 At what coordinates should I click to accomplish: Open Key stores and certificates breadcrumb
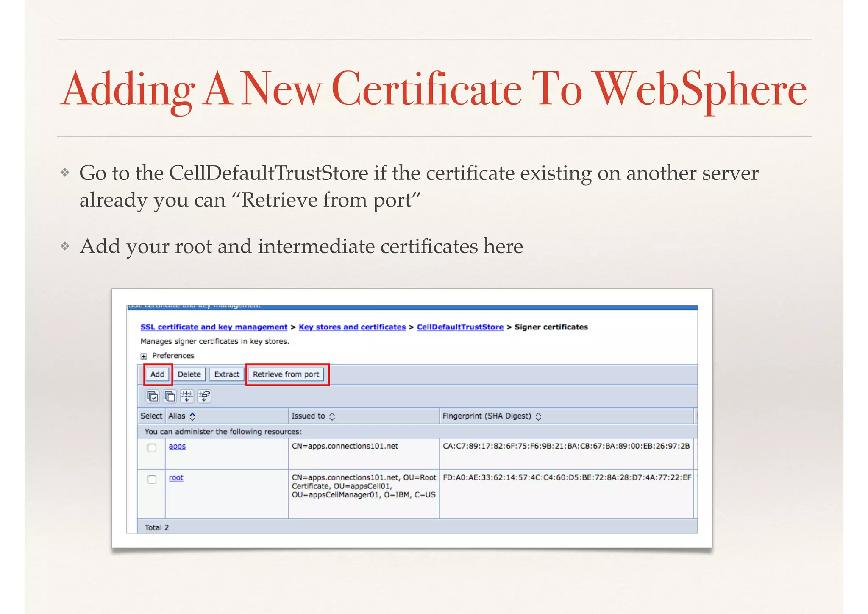352,327
